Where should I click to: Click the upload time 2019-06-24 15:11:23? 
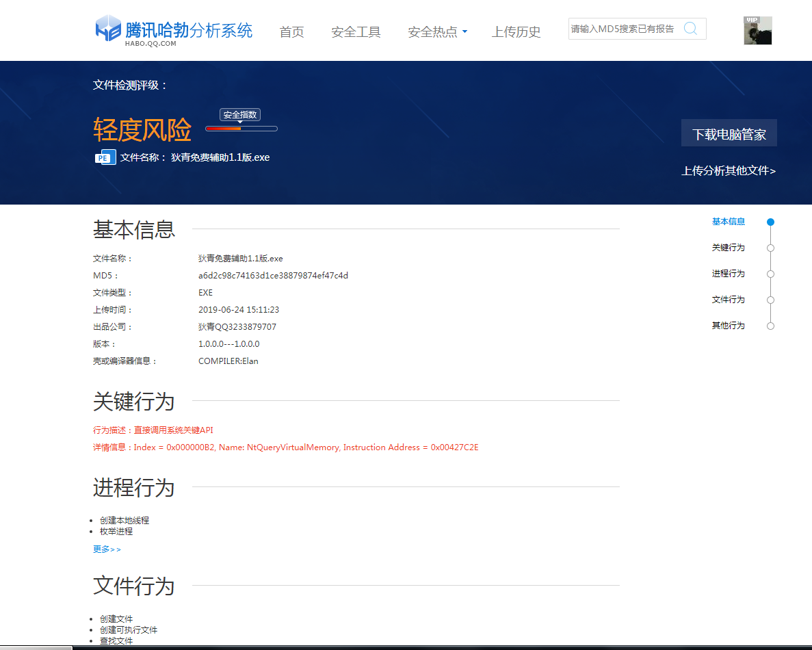(239, 310)
